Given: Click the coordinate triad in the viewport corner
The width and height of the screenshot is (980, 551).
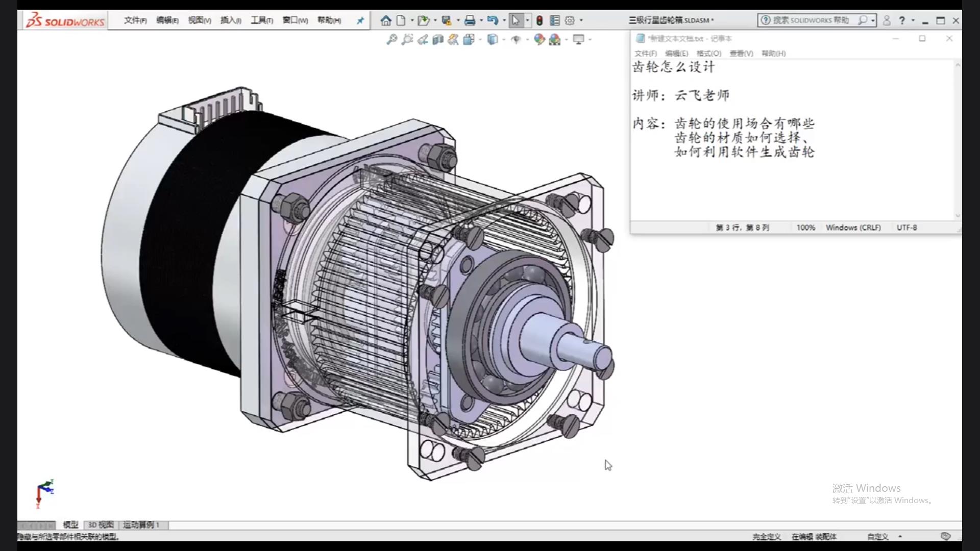Looking at the screenshot, I should (x=45, y=493).
